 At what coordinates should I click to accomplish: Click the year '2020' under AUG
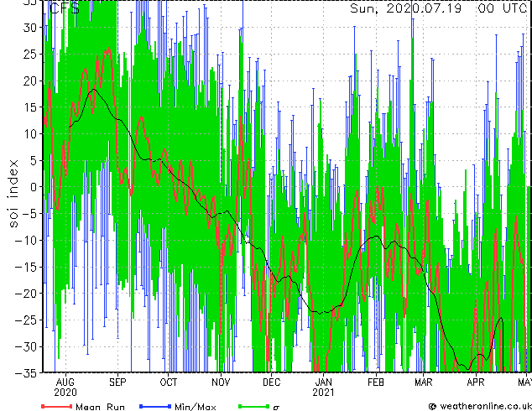(x=65, y=393)
